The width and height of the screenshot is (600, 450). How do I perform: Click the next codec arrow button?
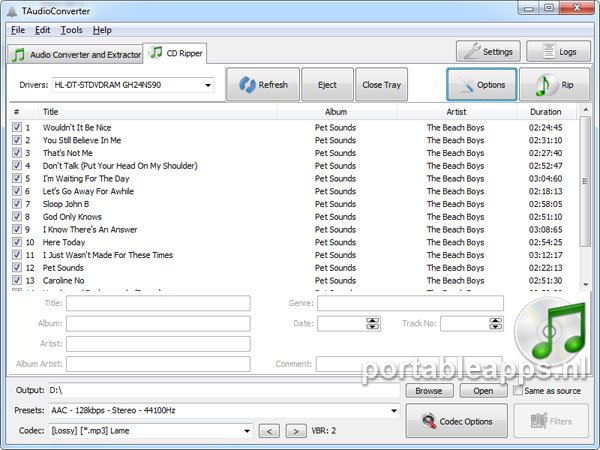[x=295, y=431]
